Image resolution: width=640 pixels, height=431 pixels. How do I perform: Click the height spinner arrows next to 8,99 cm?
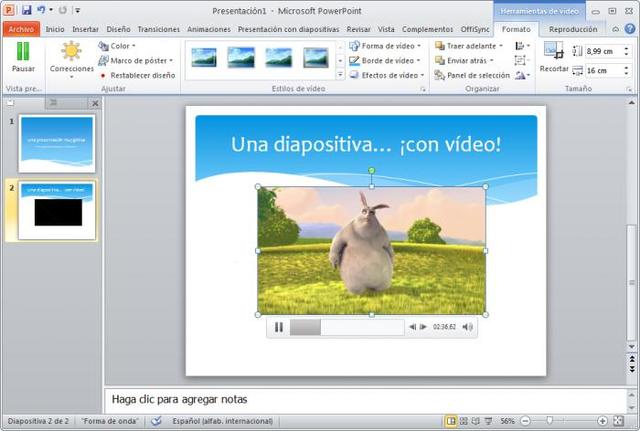click(626, 51)
